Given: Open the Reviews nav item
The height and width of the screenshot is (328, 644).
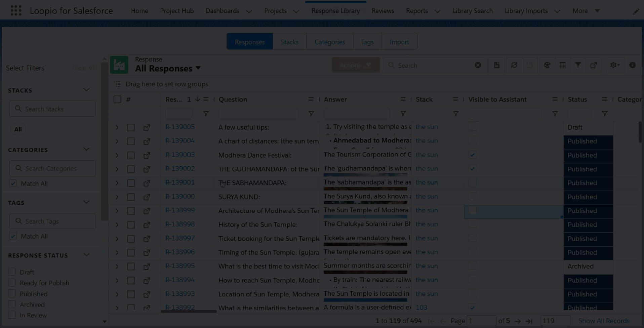Looking at the screenshot, I should tap(383, 11).
